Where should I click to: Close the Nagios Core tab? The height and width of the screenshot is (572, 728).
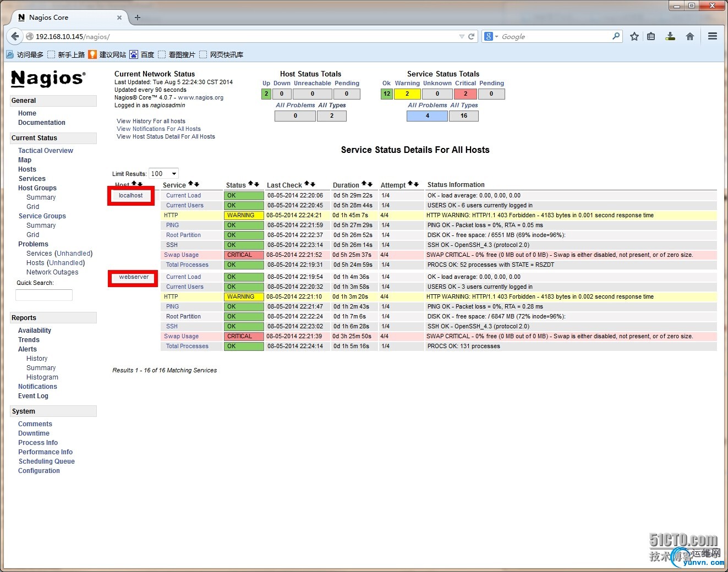(119, 18)
